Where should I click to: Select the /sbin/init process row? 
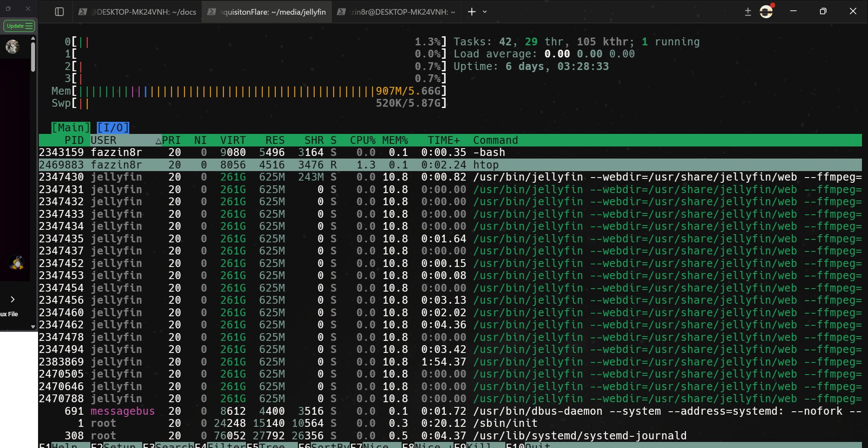tap(450, 423)
